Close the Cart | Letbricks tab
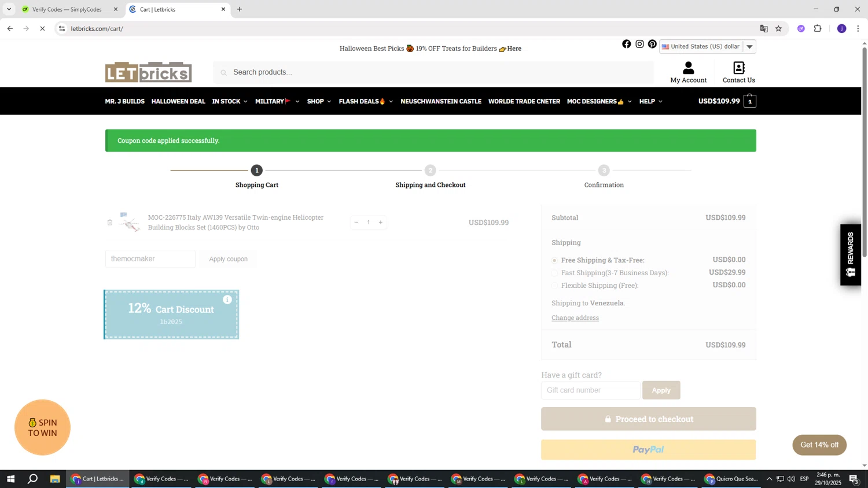 click(x=223, y=9)
